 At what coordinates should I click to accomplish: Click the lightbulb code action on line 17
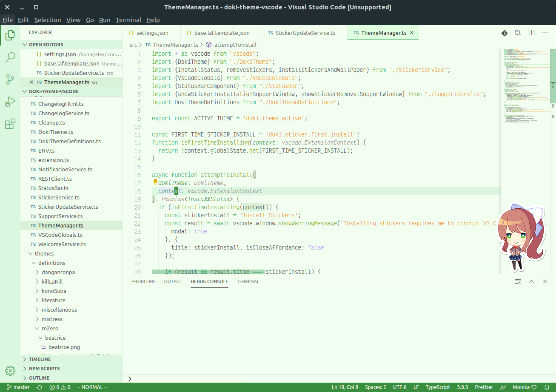(156, 182)
